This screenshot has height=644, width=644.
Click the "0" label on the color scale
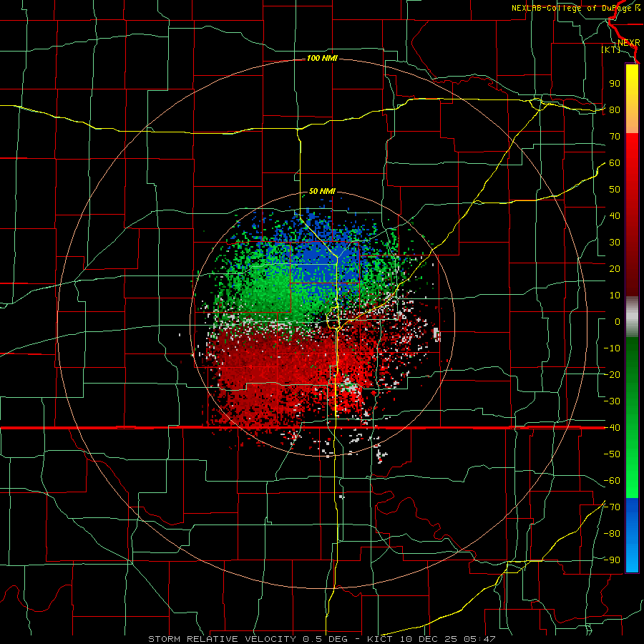(618, 322)
